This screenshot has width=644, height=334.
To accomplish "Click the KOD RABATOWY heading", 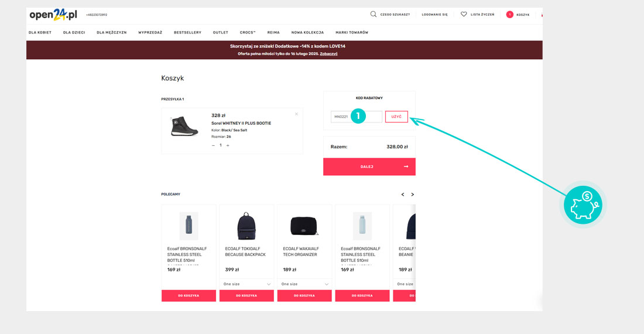I will [369, 98].
